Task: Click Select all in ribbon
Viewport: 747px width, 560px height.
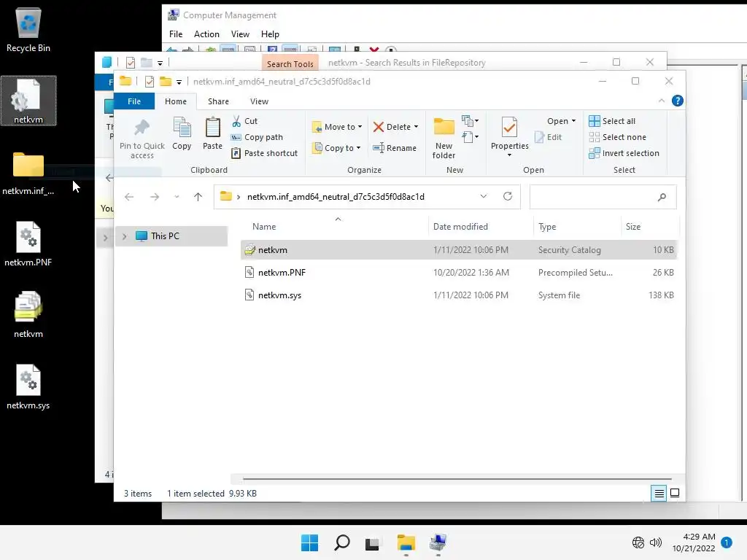Action: 612,121
